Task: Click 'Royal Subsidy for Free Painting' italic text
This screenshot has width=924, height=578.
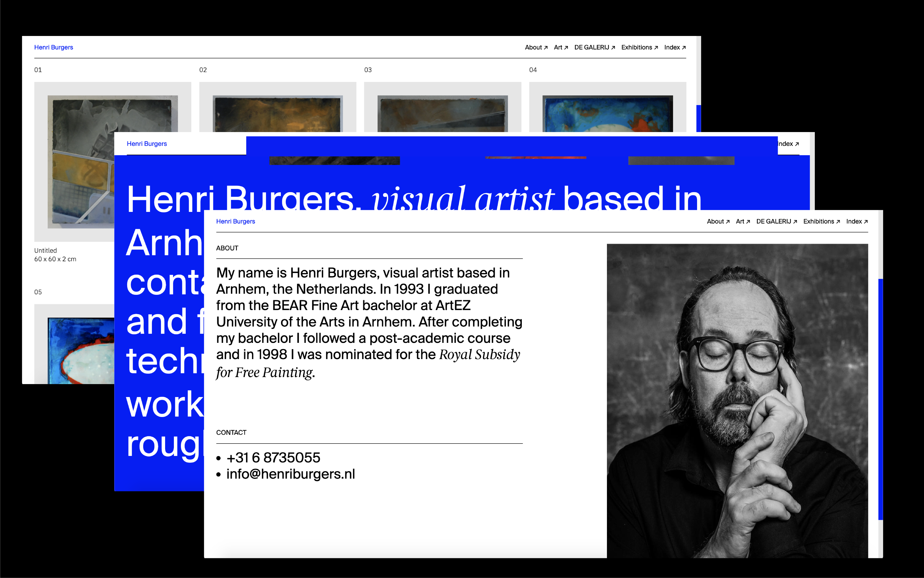Action: point(368,363)
